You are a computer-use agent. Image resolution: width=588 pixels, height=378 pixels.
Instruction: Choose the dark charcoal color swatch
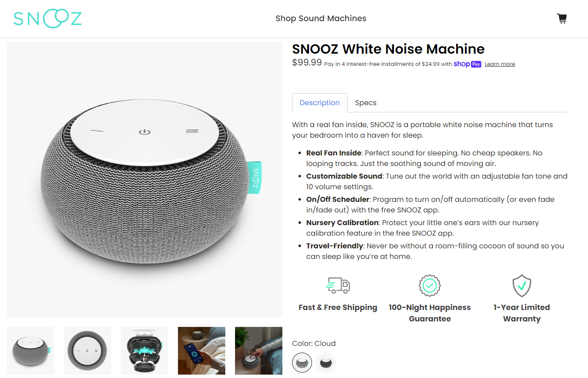pyautogui.click(x=325, y=362)
